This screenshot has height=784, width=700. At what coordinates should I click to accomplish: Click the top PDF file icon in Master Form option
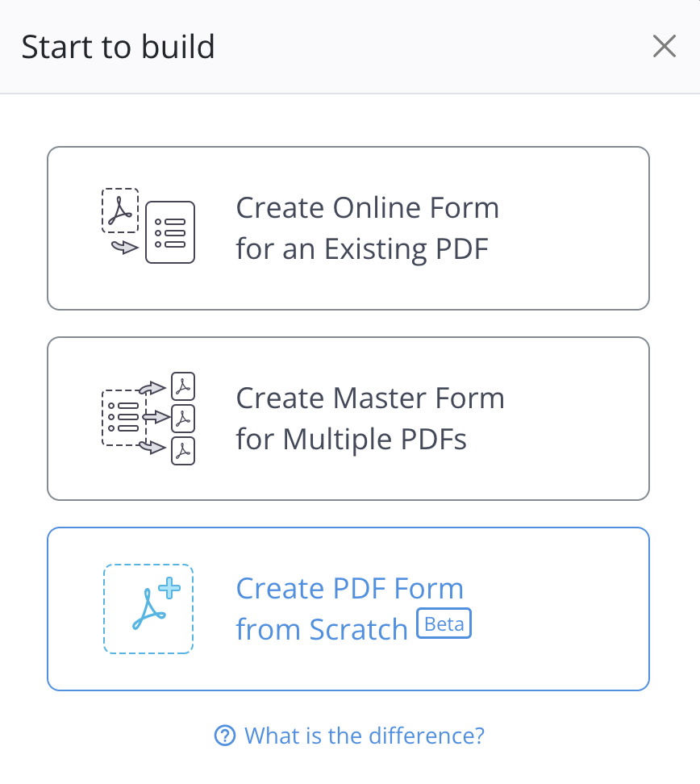click(185, 387)
